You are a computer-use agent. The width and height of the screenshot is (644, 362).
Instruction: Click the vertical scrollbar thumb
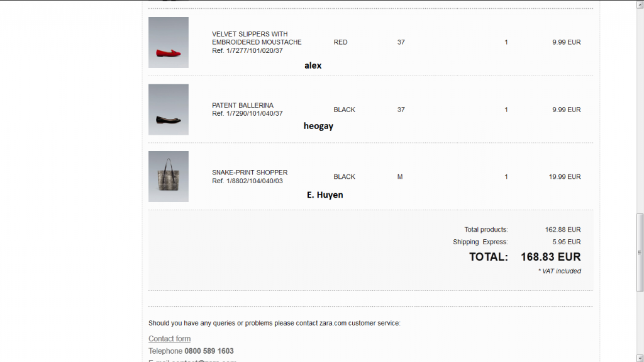pos(640,252)
